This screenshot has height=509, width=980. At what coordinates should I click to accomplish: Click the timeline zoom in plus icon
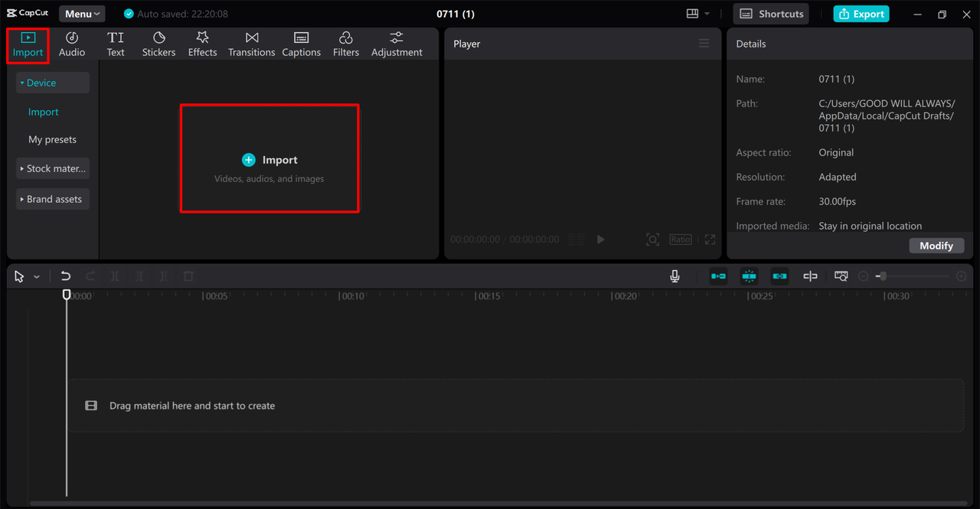962,276
